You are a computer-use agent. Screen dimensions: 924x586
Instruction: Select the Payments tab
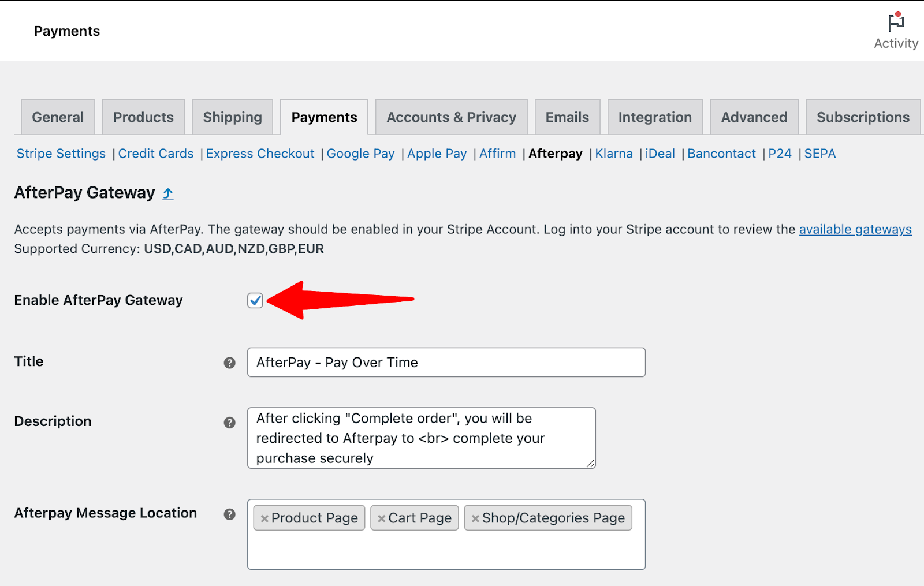point(324,117)
